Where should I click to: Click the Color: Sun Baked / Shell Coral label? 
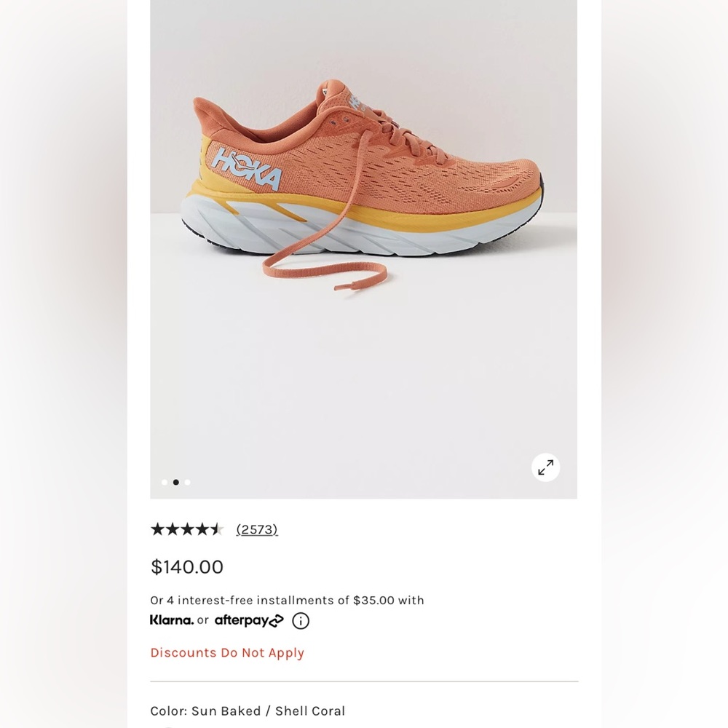tap(248, 711)
